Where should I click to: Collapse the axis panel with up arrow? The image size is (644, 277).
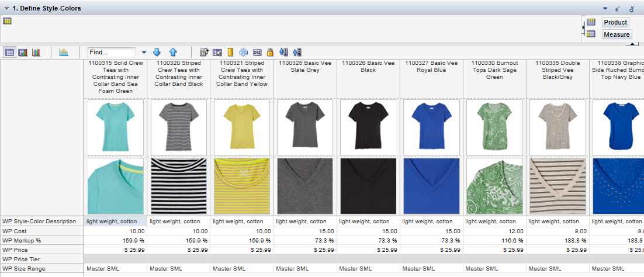pyautogui.click(x=633, y=44)
